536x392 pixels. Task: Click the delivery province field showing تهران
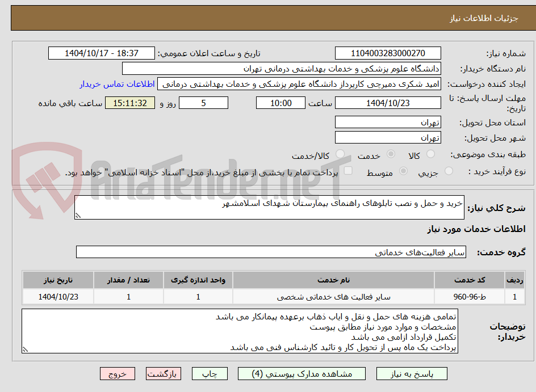(388, 121)
